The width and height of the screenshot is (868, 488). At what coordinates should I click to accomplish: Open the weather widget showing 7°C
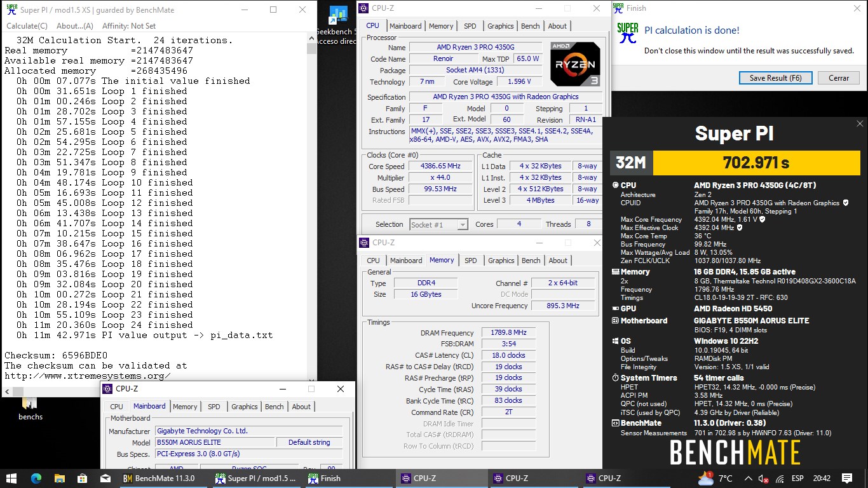pos(715,478)
